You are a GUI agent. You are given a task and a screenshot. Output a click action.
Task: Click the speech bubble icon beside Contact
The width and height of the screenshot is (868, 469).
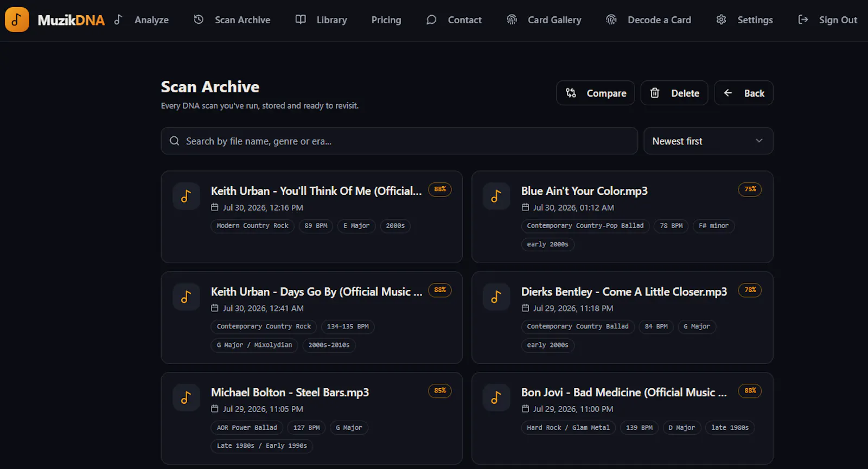click(431, 20)
